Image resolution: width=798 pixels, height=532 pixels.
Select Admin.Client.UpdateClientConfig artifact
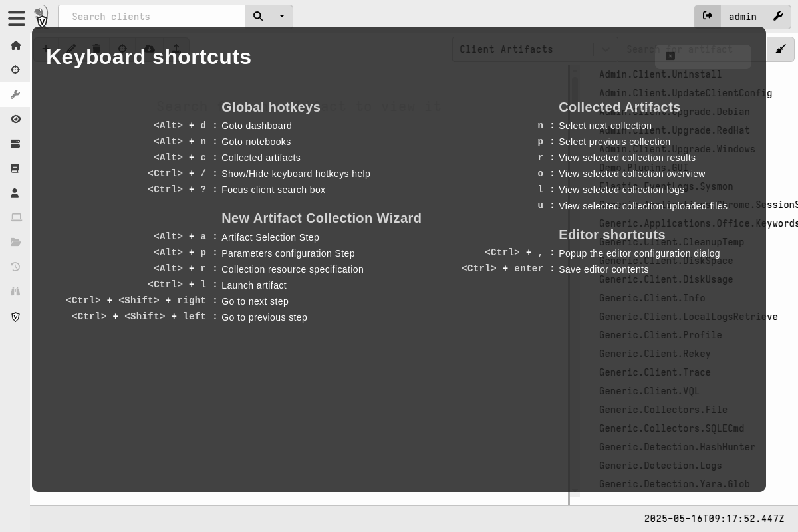pos(686,93)
